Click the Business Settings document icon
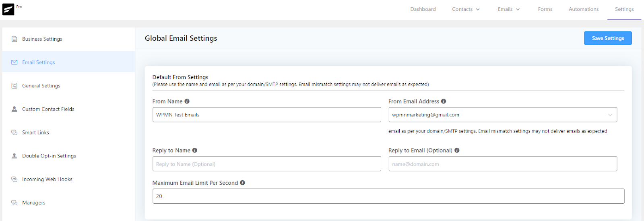The image size is (644, 221). (x=14, y=39)
